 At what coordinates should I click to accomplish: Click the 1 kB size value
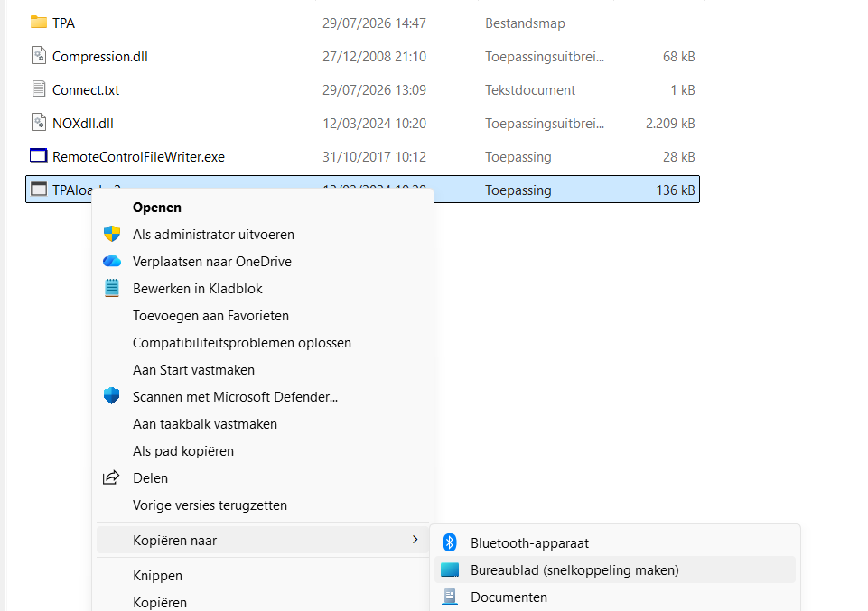(x=683, y=89)
